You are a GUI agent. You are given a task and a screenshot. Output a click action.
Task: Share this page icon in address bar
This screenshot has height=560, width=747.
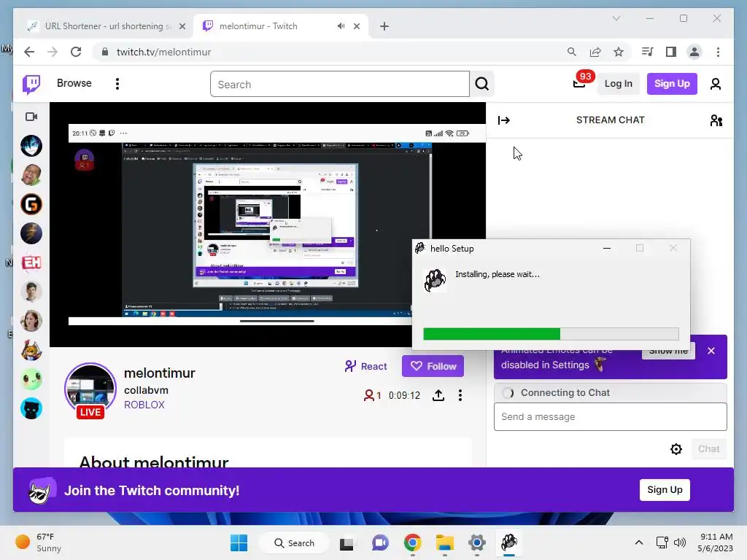coord(595,52)
